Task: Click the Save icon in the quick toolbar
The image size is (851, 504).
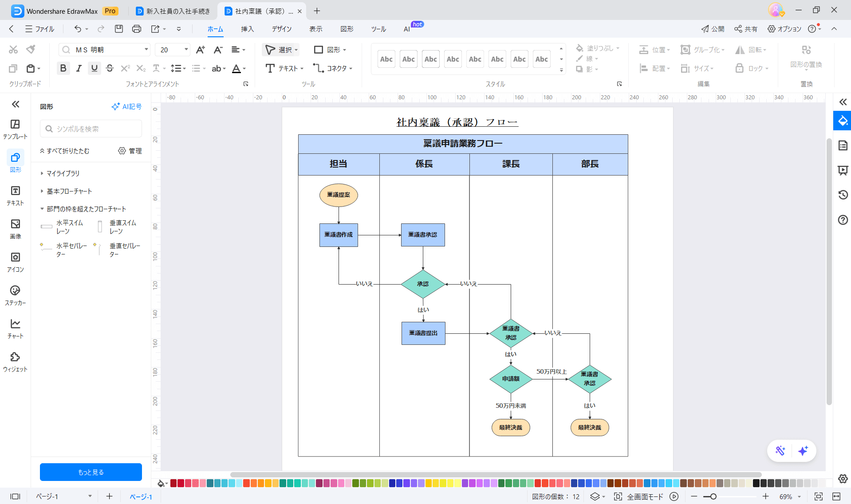Action: click(118, 29)
